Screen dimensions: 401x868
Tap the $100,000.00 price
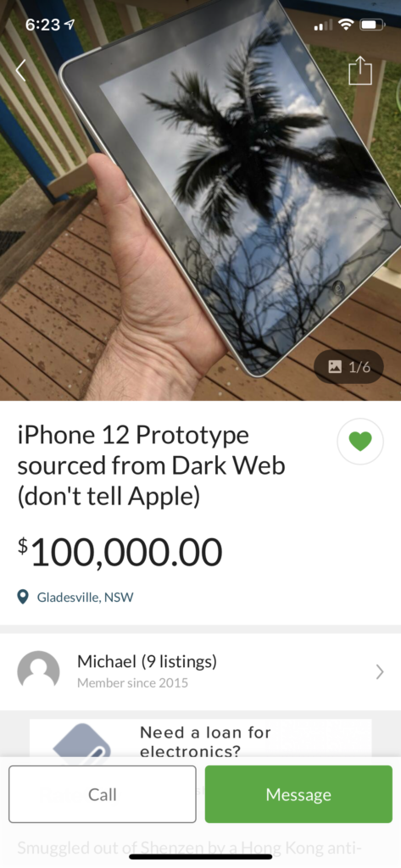(x=120, y=553)
